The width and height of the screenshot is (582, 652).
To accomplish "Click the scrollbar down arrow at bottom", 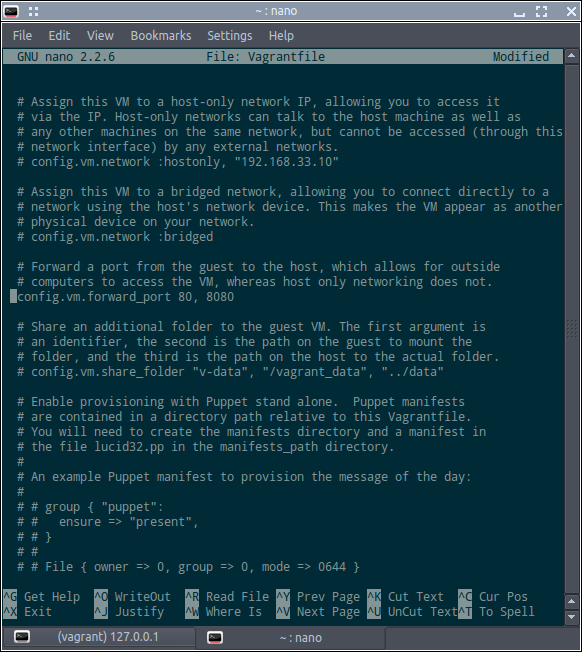I will coord(572,617).
